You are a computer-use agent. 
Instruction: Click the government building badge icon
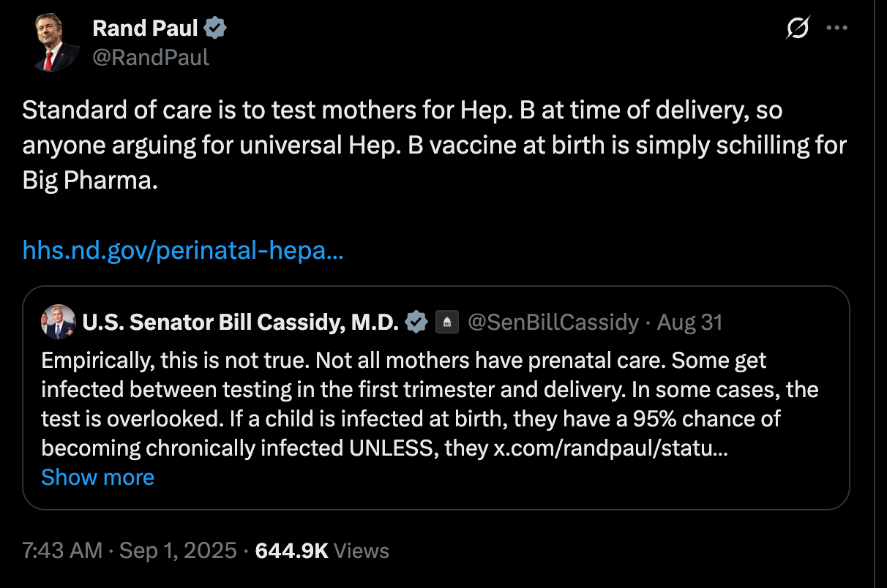tap(446, 322)
